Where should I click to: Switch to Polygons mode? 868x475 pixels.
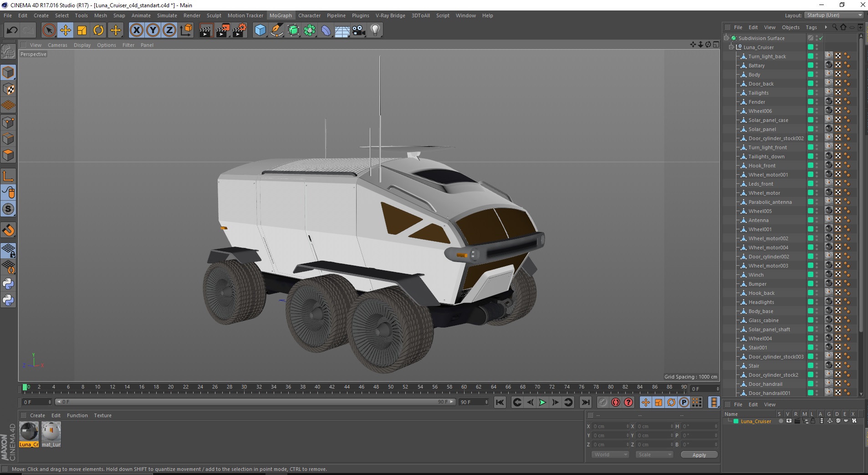[x=8, y=155]
